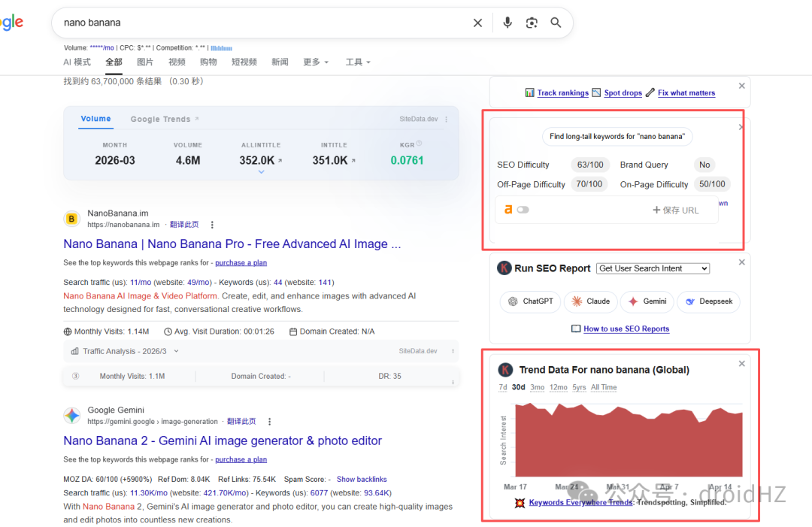Clear the search box with the X icon
This screenshot has height=527, width=812.
pyautogui.click(x=477, y=23)
